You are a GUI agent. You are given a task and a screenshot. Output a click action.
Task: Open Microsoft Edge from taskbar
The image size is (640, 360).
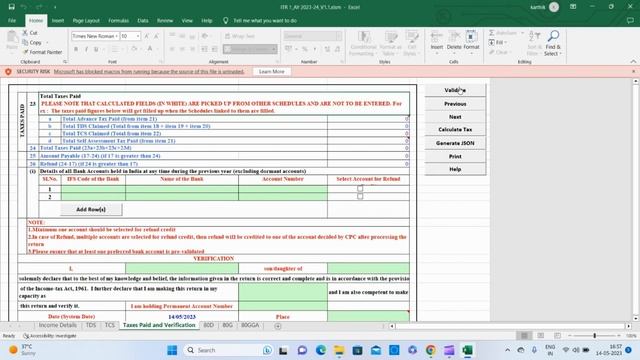(x=321, y=350)
